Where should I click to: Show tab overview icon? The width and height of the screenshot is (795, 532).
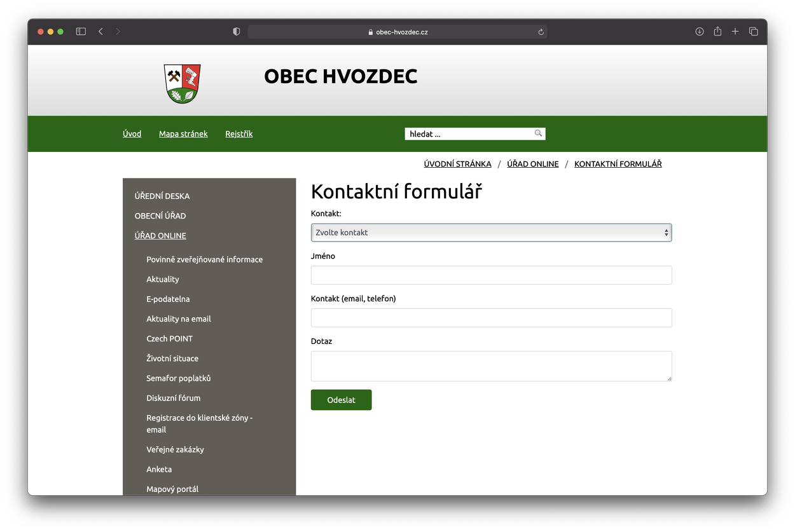[754, 31]
